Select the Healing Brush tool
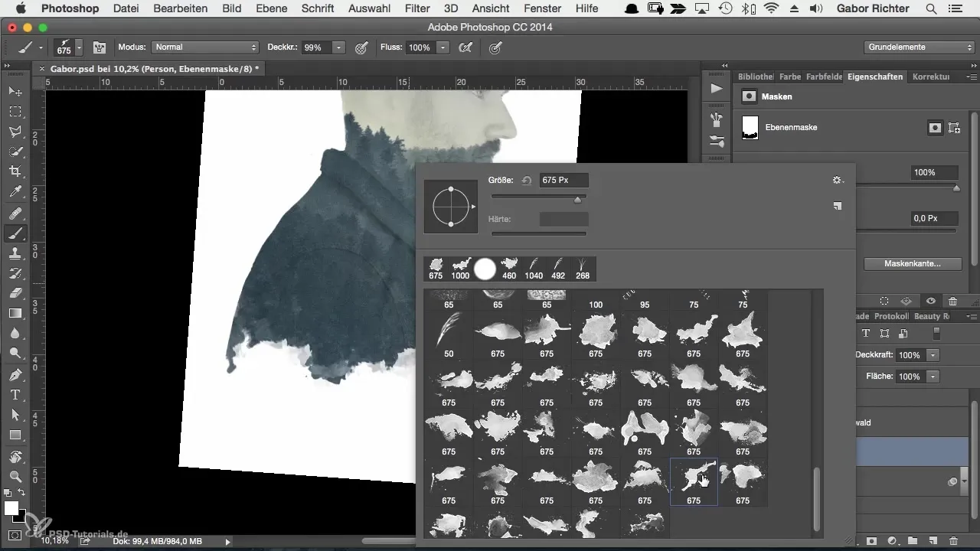This screenshot has width=980, height=551. pos(15,214)
